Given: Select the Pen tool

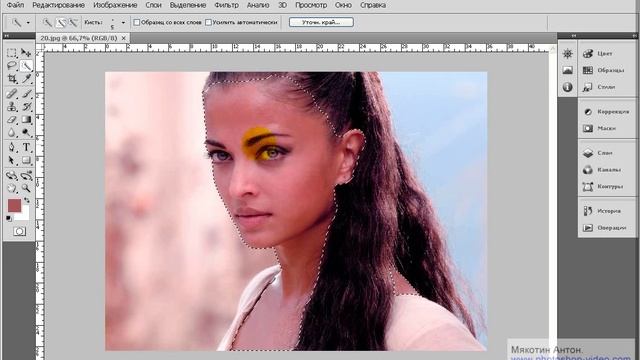Looking at the screenshot, I should point(11,147).
